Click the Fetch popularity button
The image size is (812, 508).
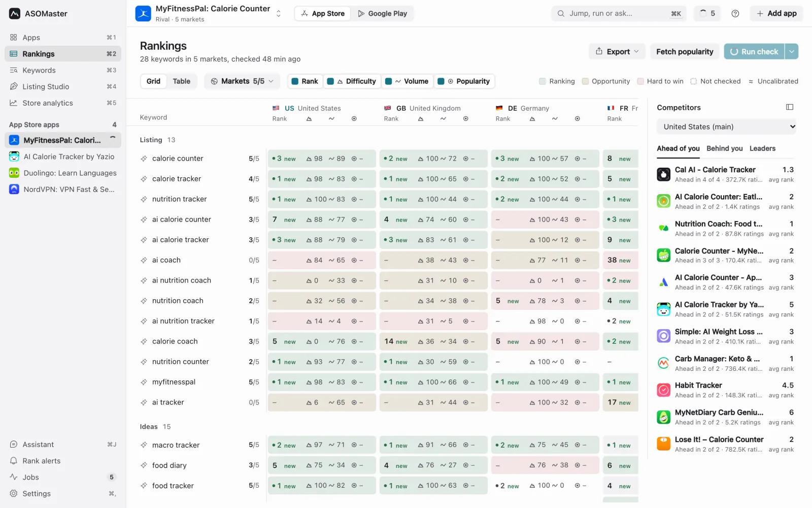[x=685, y=51]
